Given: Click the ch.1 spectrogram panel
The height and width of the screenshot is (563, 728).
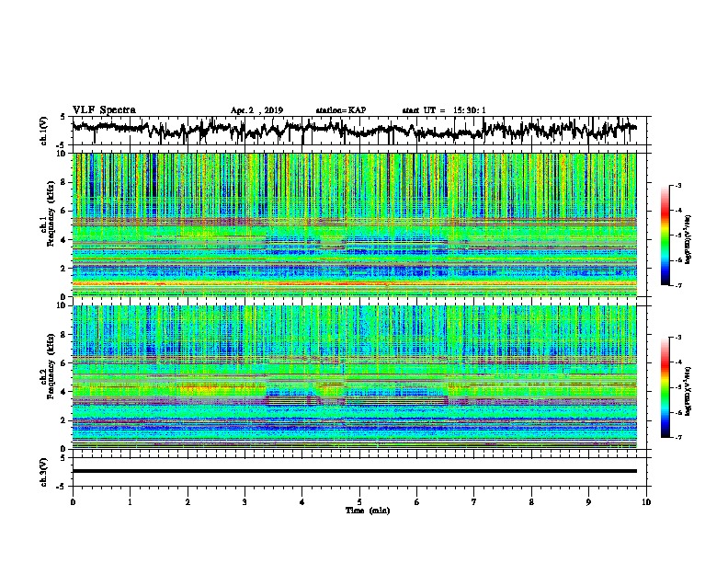Looking at the screenshot, I should pyautogui.click(x=354, y=224).
